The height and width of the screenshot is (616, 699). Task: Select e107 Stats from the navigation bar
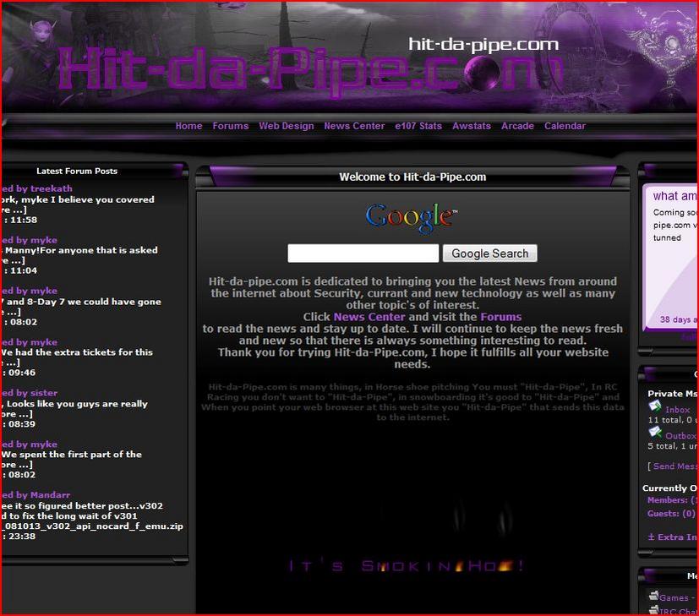click(x=418, y=126)
